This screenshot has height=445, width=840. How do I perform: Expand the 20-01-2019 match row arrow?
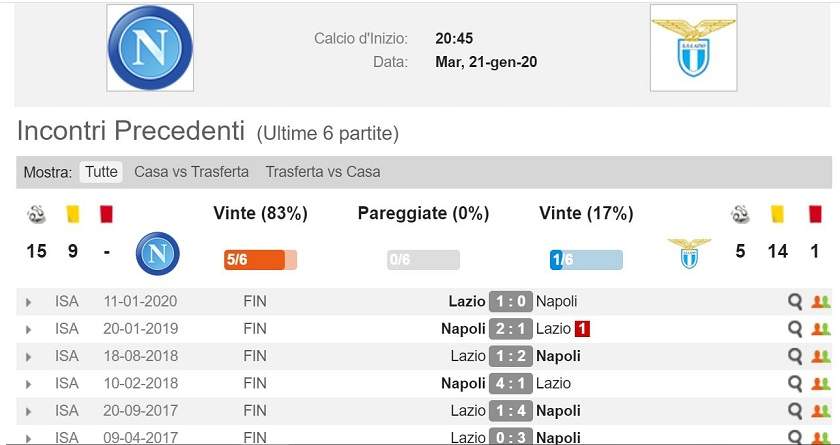pyautogui.click(x=28, y=330)
